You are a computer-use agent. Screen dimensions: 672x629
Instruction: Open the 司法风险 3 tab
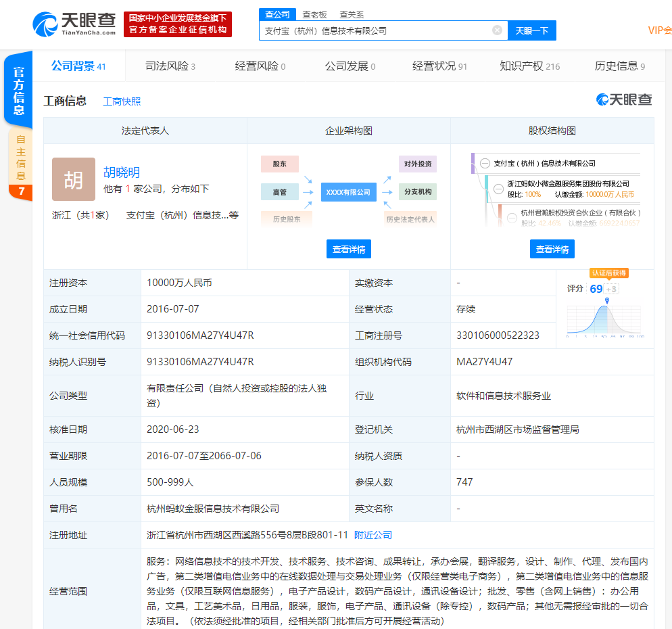click(170, 66)
